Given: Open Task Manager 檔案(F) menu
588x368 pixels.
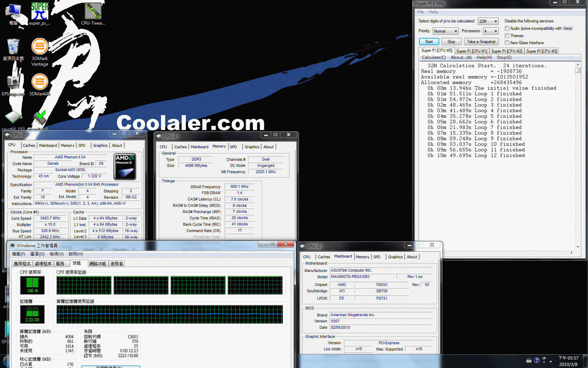Looking at the screenshot, I should (19, 254).
